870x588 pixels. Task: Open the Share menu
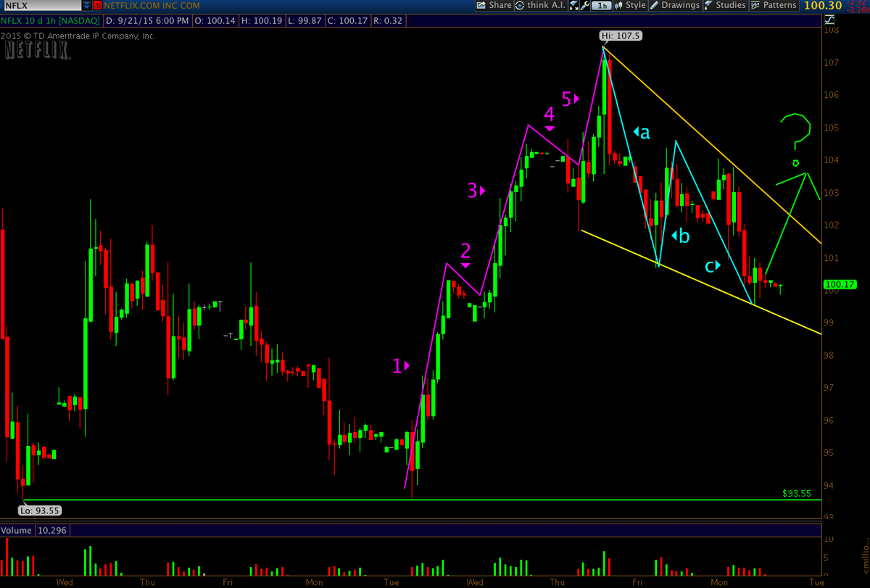point(494,5)
